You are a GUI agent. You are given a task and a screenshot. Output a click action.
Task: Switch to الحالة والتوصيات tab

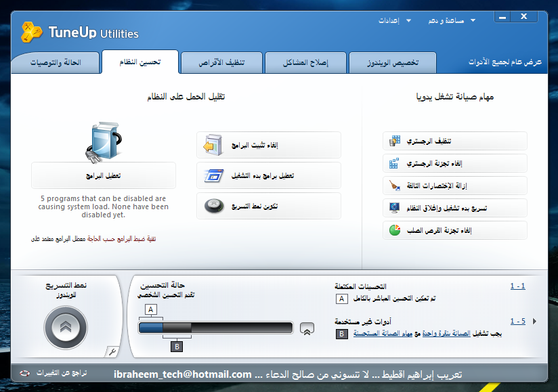click(56, 62)
